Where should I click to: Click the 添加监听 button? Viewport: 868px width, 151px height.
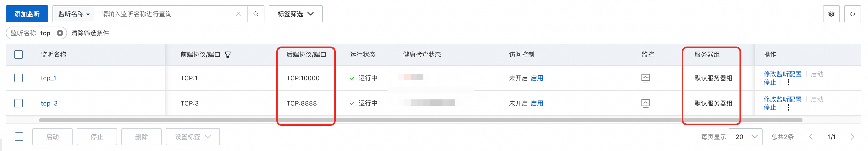[x=27, y=14]
